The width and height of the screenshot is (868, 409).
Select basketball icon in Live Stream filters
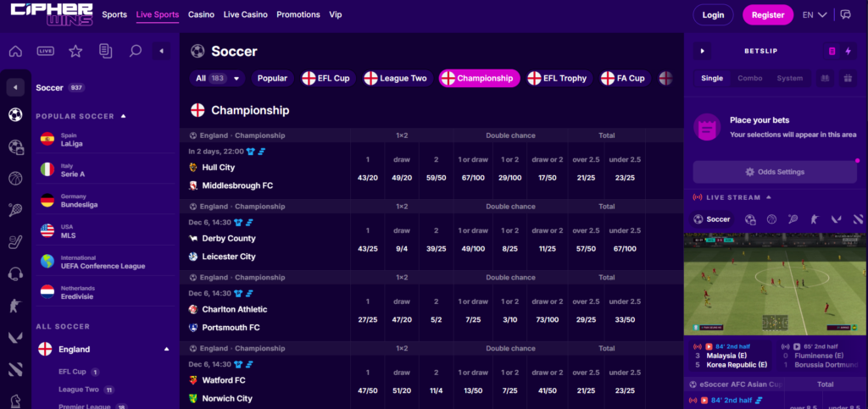pos(771,219)
